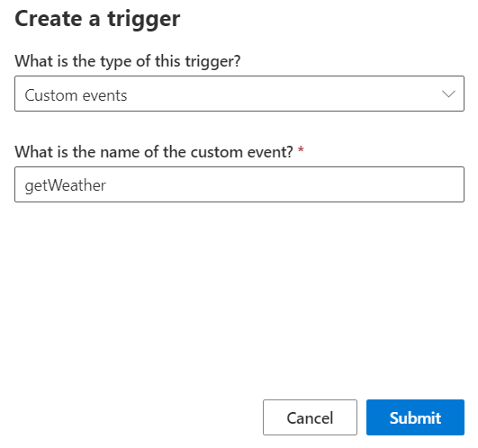Click the chevron arrow in the trigger type combo box
Image resolution: width=478 pixels, height=448 pixels.
tap(448, 94)
